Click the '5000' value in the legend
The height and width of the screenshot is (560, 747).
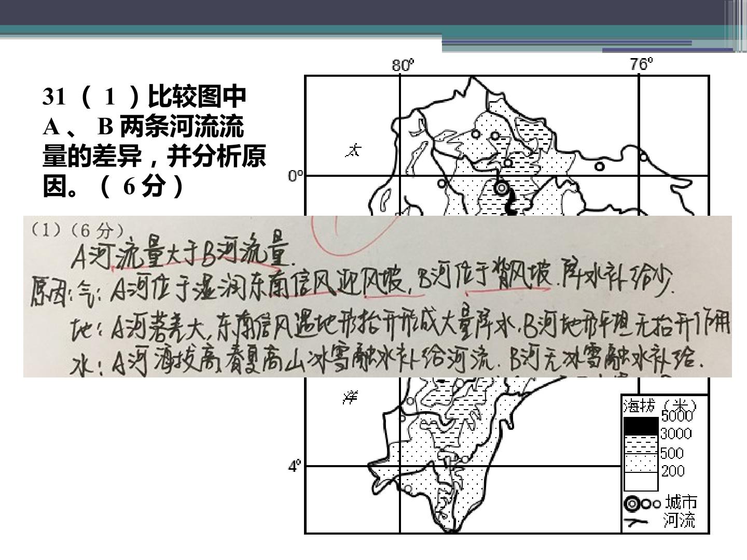click(x=676, y=416)
